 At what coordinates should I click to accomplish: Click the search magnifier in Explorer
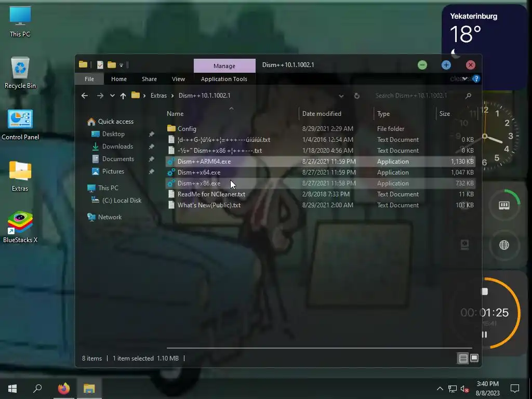pos(468,96)
